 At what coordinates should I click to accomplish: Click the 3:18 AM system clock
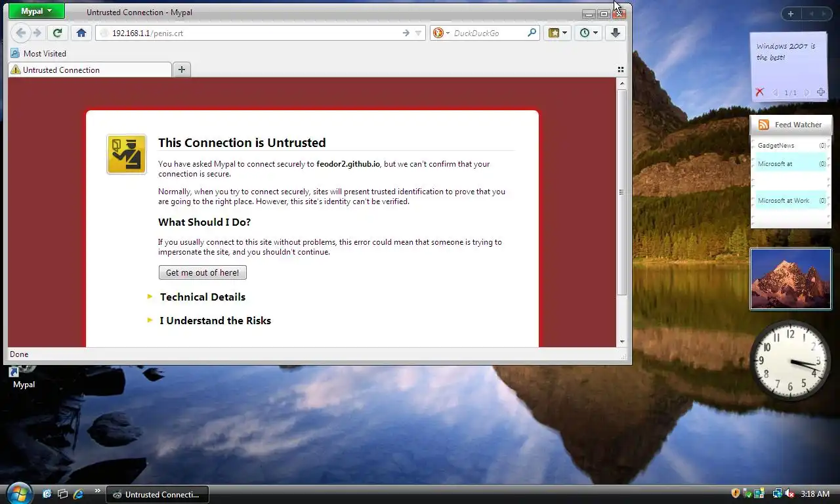[815, 493]
